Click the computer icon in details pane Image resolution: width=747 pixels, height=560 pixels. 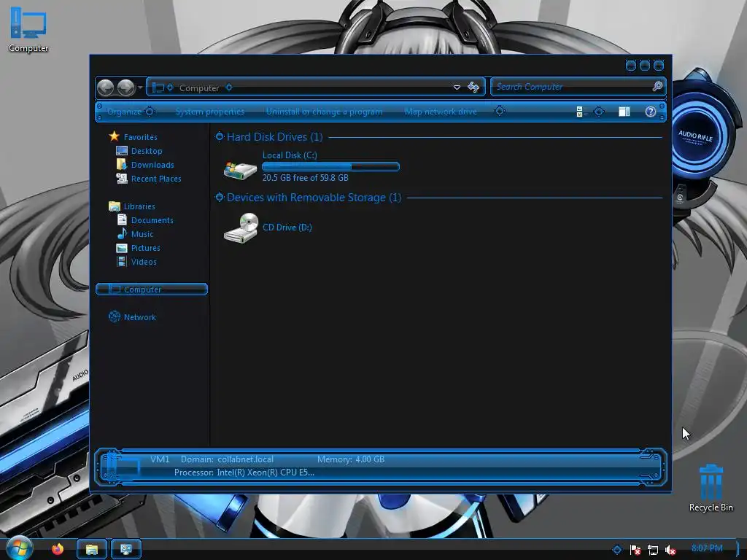[x=122, y=467]
